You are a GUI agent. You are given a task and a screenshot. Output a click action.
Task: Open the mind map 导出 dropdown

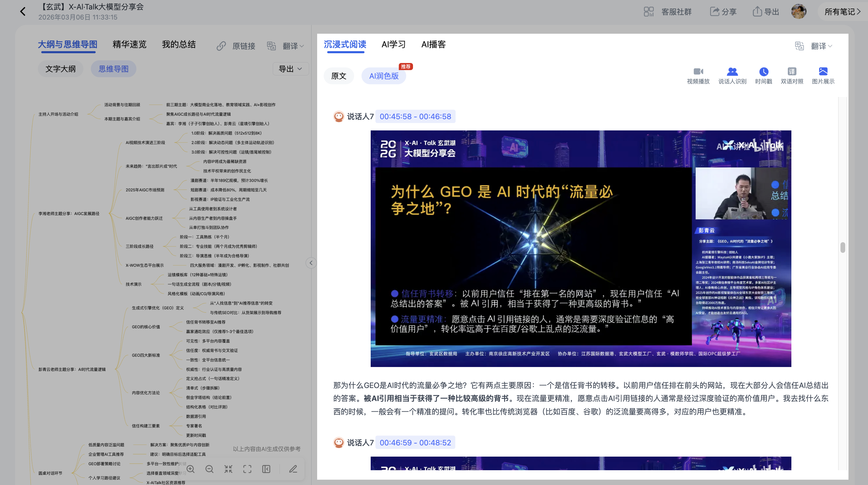291,69
